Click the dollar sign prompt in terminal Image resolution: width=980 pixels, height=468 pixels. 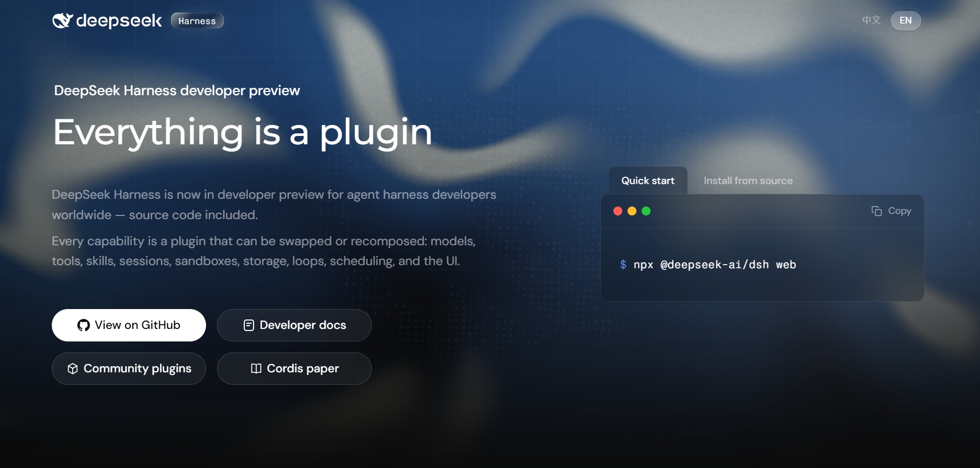pyautogui.click(x=623, y=265)
